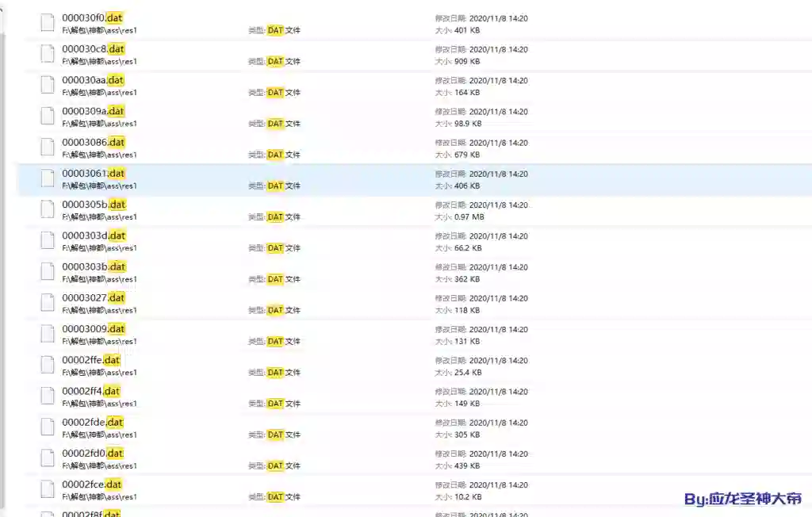Screen dimensions: 812x517
Task: Click the file icon of 00002fd0.dat
Action: click(x=48, y=458)
